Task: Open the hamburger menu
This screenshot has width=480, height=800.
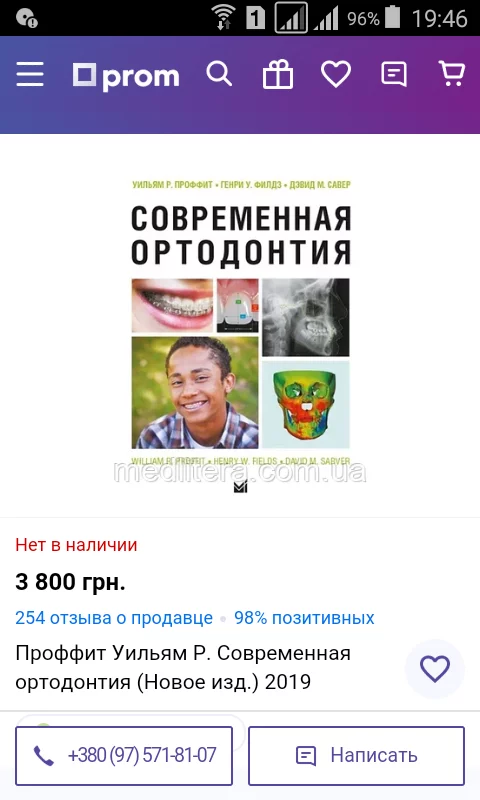Action: (x=30, y=74)
